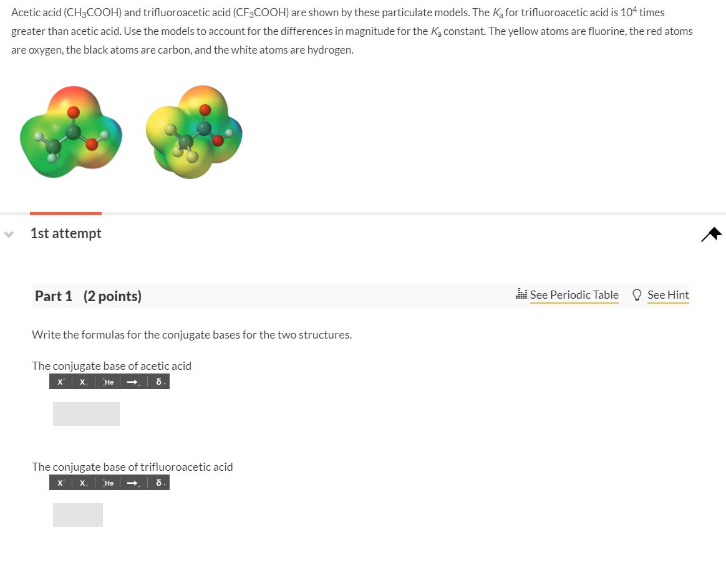Viewport: 726px width, 588px height.
Task: Toggle the bookmark flag for this question
Action: click(x=711, y=234)
